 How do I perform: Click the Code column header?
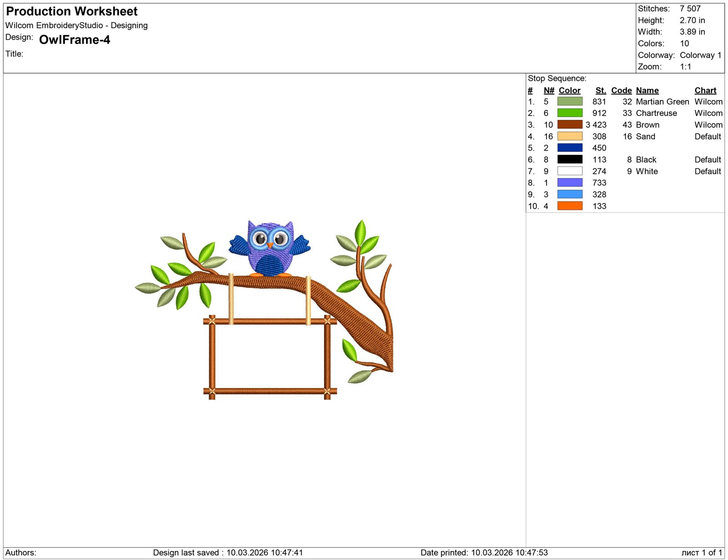point(621,91)
